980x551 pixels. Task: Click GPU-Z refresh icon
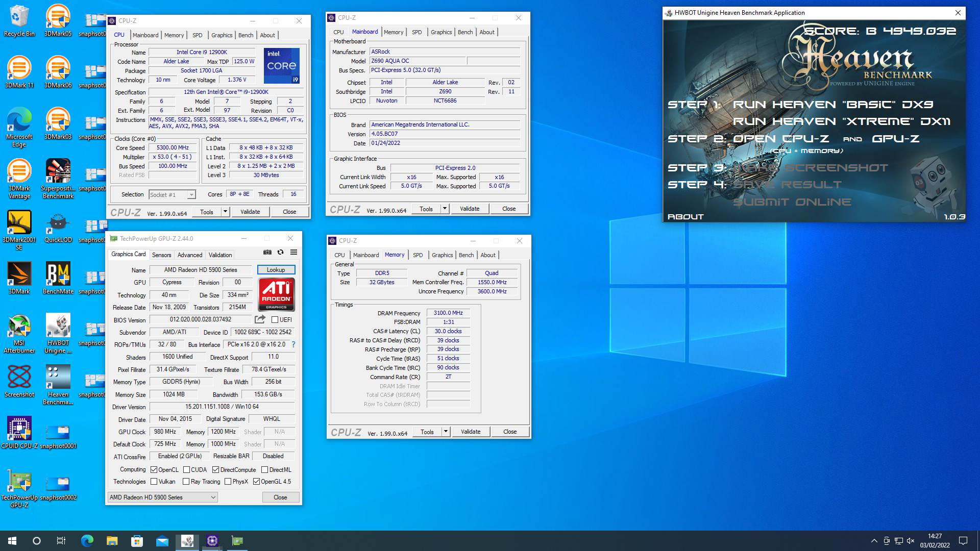280,252
